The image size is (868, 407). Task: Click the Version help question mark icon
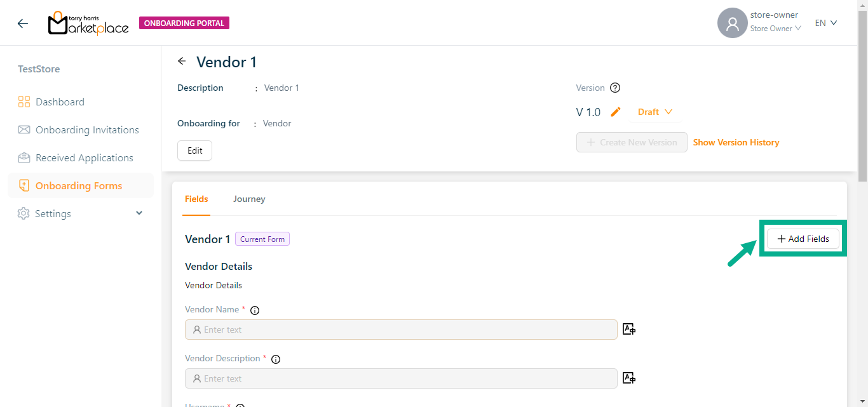click(x=614, y=88)
